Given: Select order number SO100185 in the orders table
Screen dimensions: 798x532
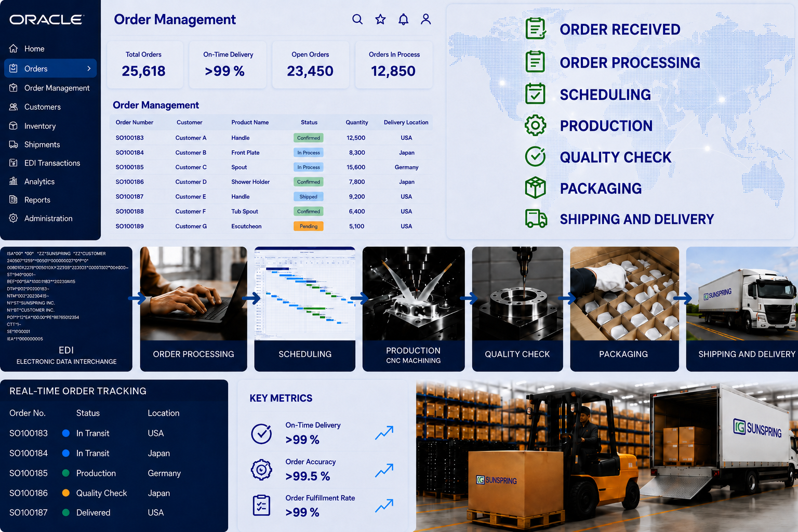Looking at the screenshot, I should tap(130, 167).
